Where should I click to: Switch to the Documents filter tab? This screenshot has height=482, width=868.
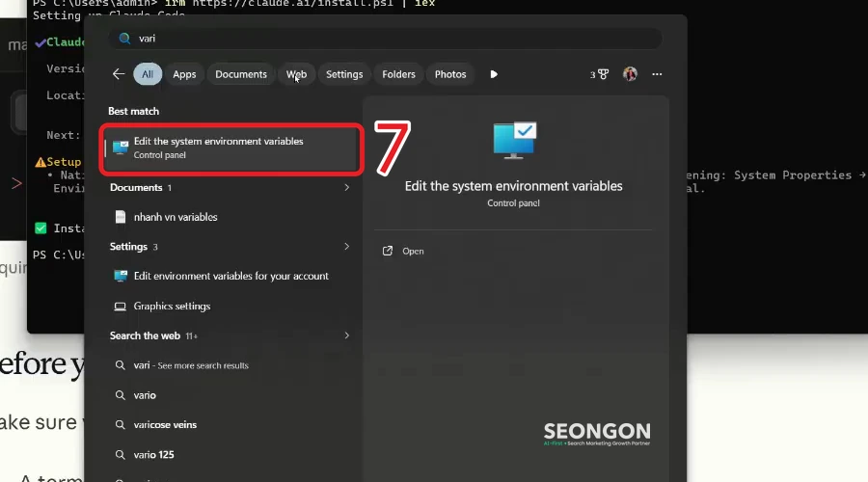click(x=241, y=74)
